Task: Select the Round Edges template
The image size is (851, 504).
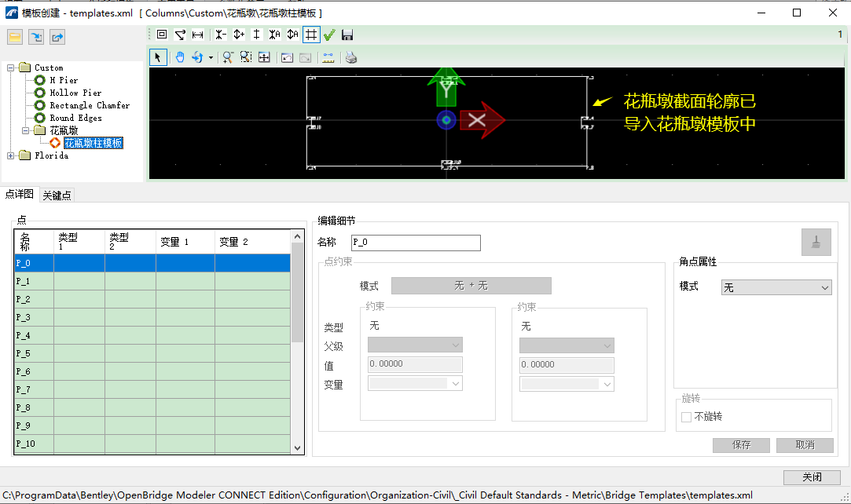Action: (75, 118)
